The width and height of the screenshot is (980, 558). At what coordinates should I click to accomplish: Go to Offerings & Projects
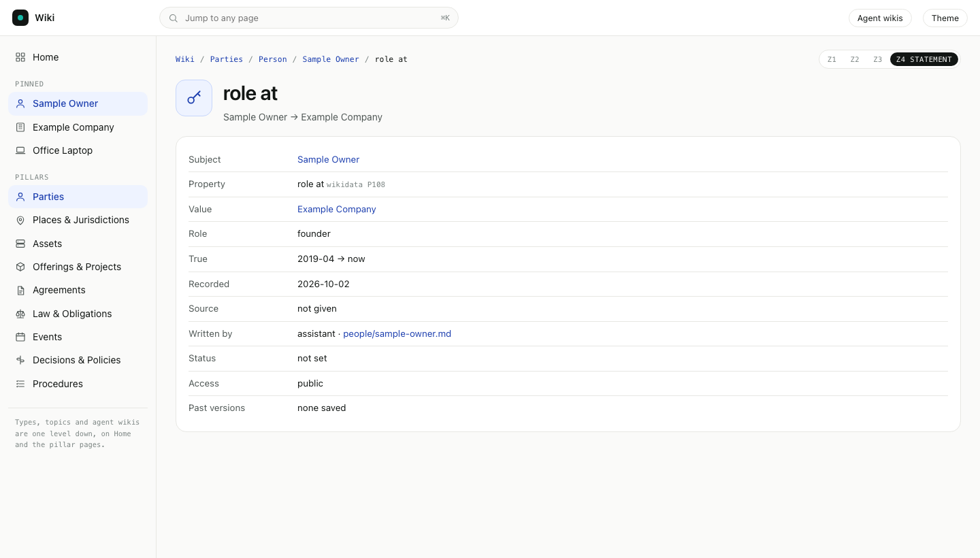78,267
